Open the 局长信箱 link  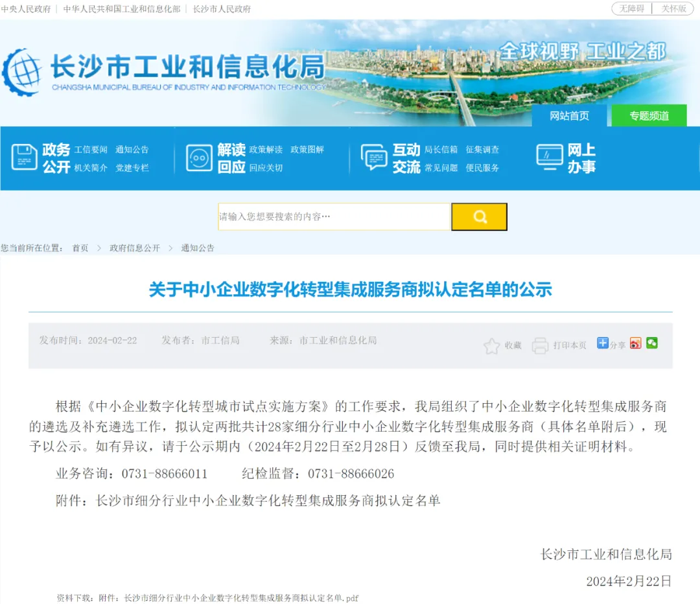coord(441,150)
